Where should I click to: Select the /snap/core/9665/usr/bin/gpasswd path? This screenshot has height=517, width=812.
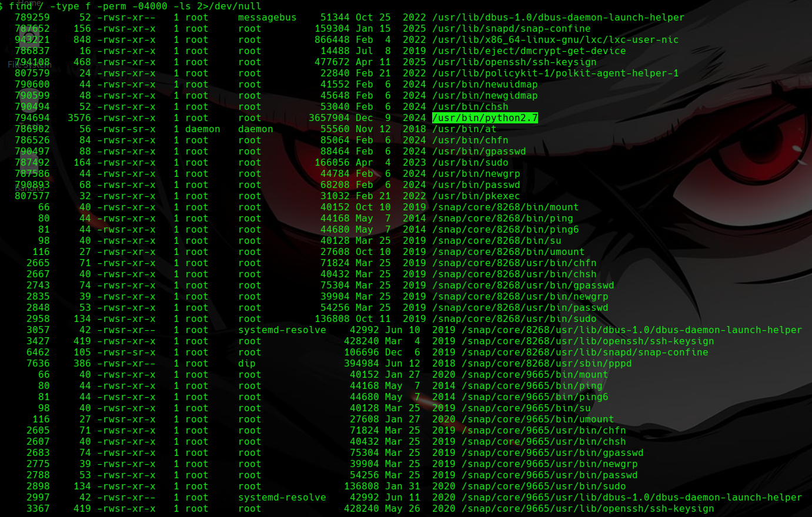click(553, 453)
